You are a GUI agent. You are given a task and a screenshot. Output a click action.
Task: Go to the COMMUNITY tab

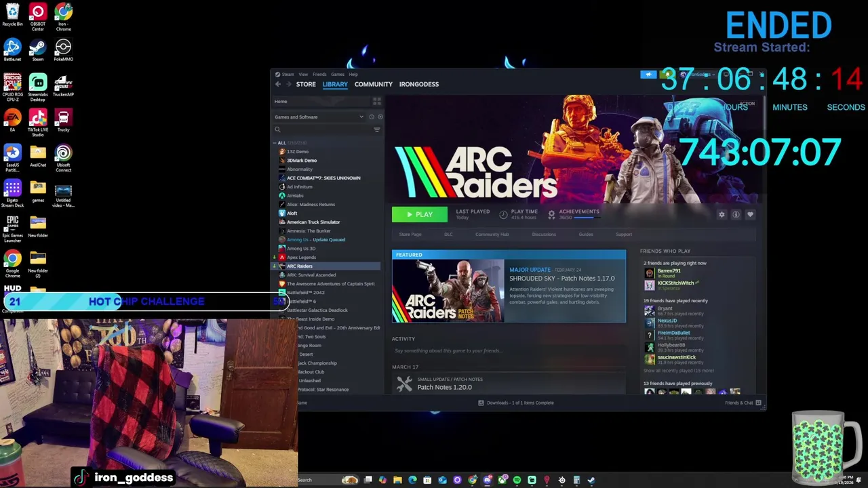pos(374,84)
